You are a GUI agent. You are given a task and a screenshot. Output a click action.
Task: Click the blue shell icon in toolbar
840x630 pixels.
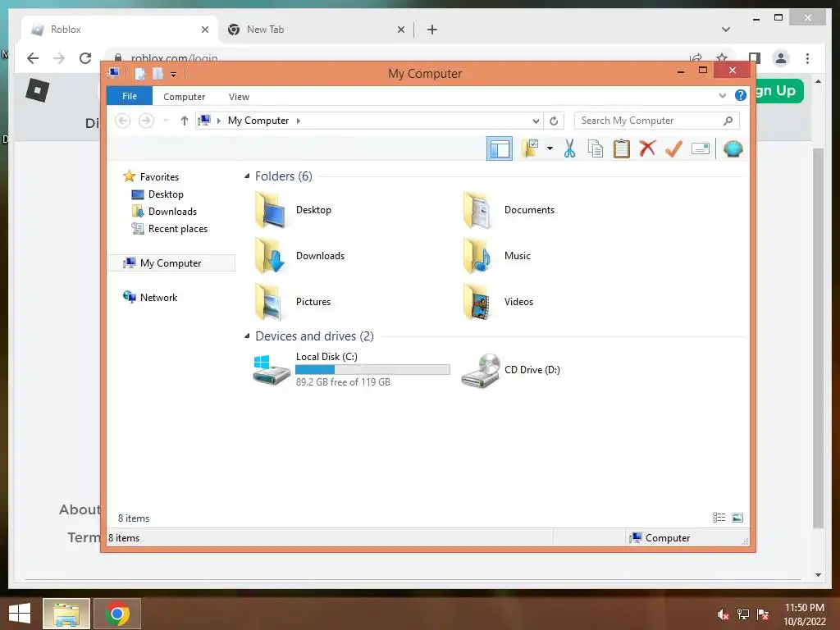[x=733, y=148]
